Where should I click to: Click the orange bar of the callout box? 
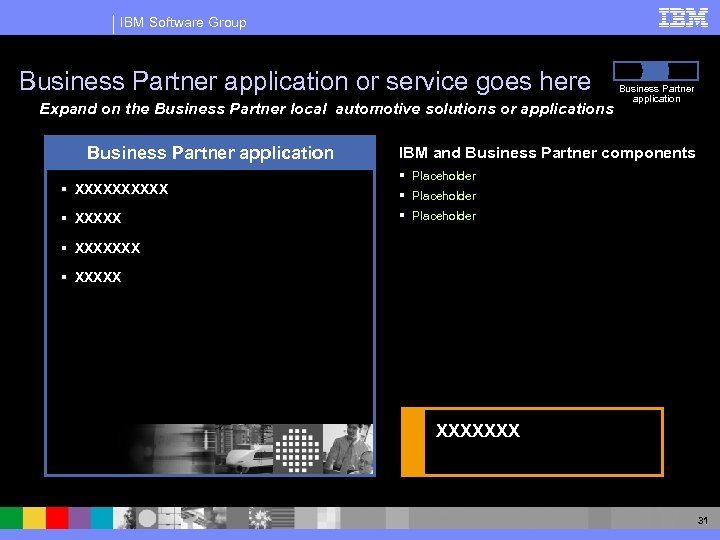[x=413, y=442]
